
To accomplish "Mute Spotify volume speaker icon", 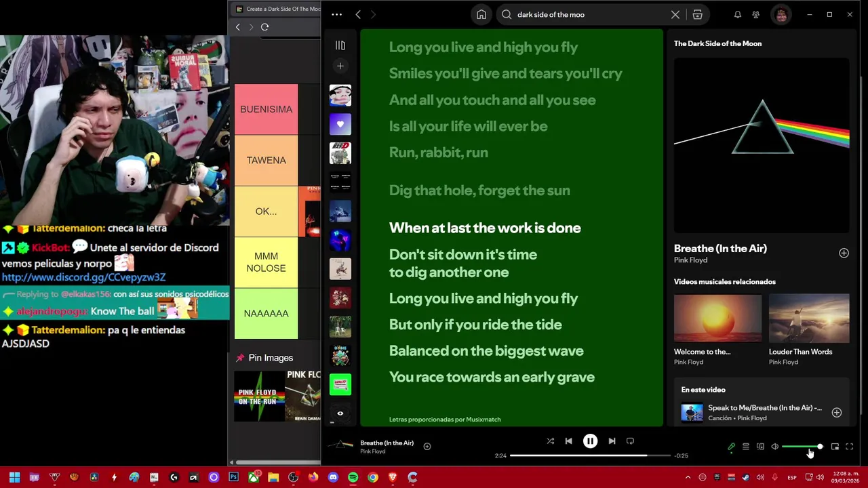I will (x=775, y=447).
